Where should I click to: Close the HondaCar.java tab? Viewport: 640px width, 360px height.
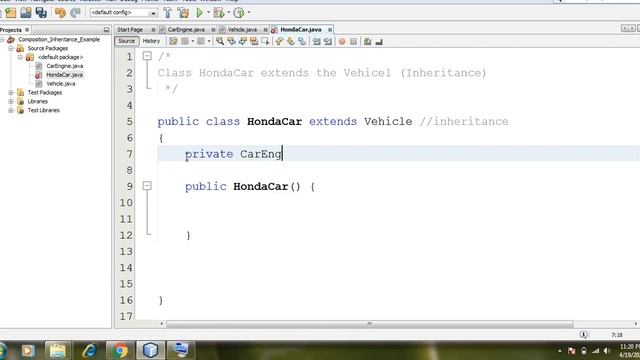click(330, 30)
